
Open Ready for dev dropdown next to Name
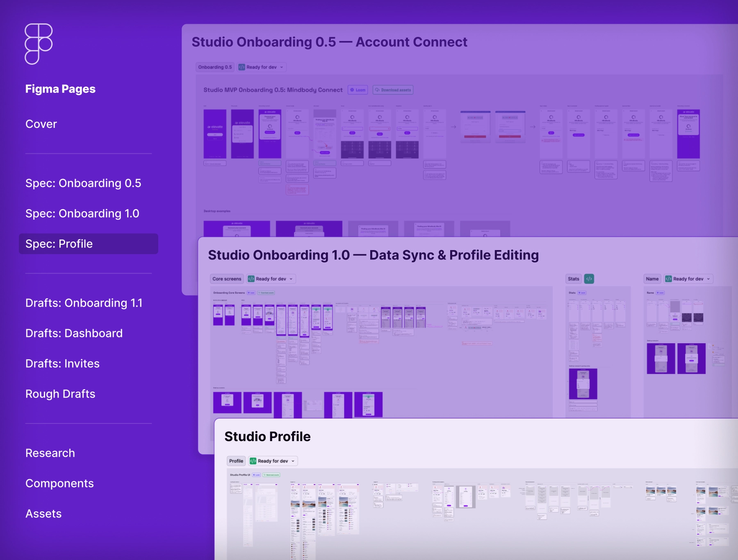coord(708,279)
